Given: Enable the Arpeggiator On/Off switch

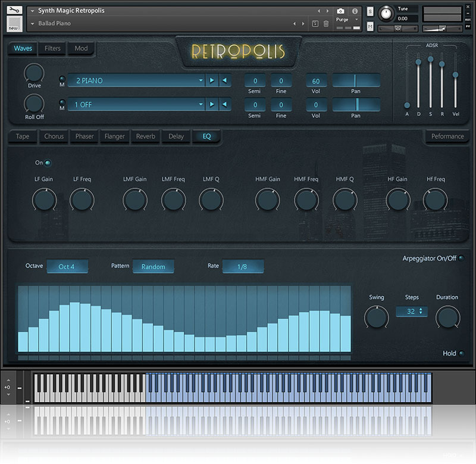Looking at the screenshot, I should coord(461,258).
